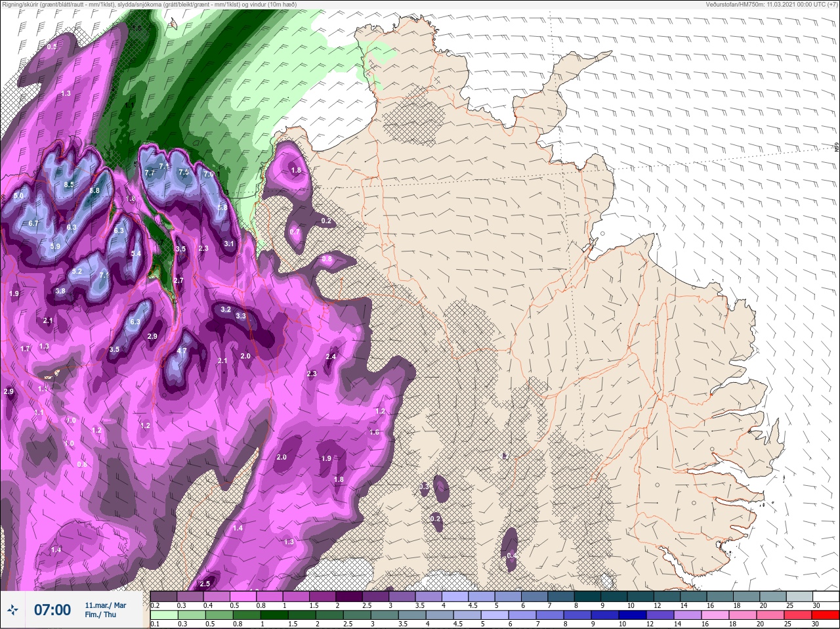This screenshot has width=840, height=629.
Task: Click the 2.4 precipitation value on map
Action: [331, 357]
